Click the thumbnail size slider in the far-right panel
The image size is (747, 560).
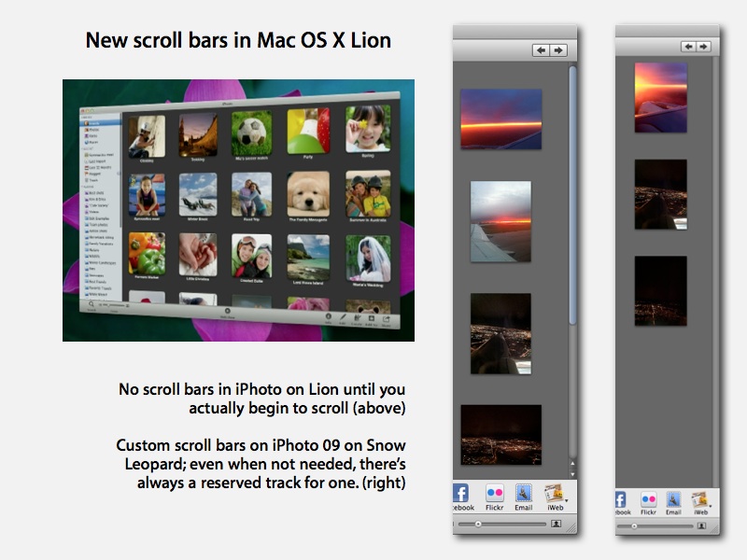[x=655, y=526]
